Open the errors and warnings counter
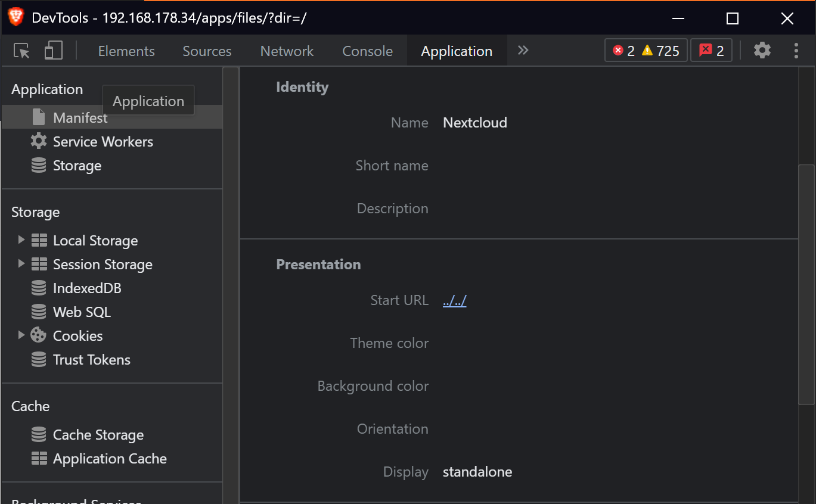The image size is (816, 504). [646, 51]
